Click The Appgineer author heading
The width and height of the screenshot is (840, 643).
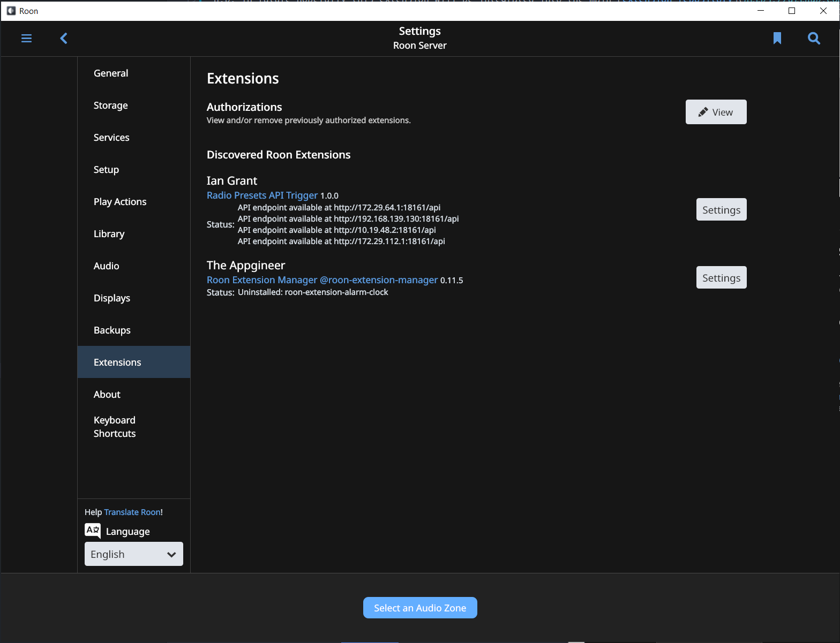tap(246, 265)
